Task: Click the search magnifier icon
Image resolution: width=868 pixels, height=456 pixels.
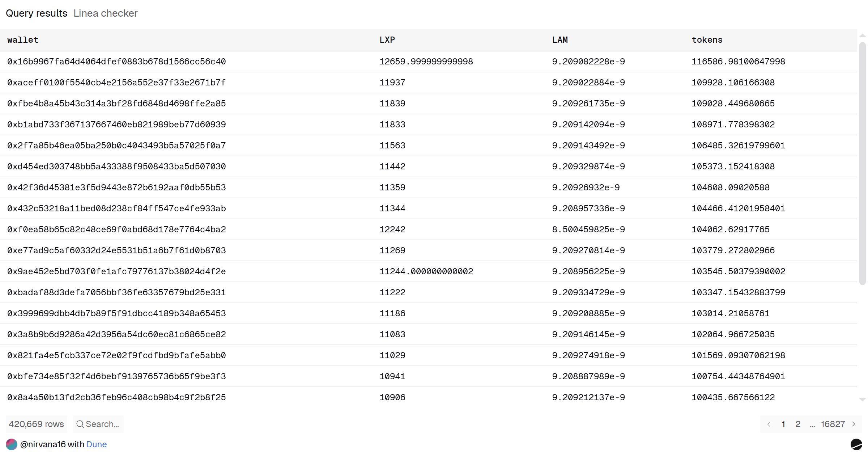Action: pyautogui.click(x=80, y=424)
